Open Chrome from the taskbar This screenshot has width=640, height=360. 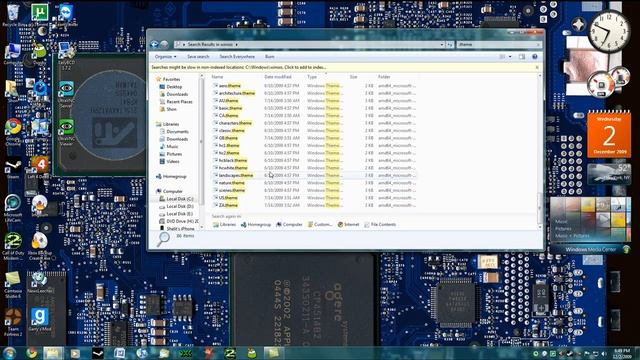tap(31, 353)
